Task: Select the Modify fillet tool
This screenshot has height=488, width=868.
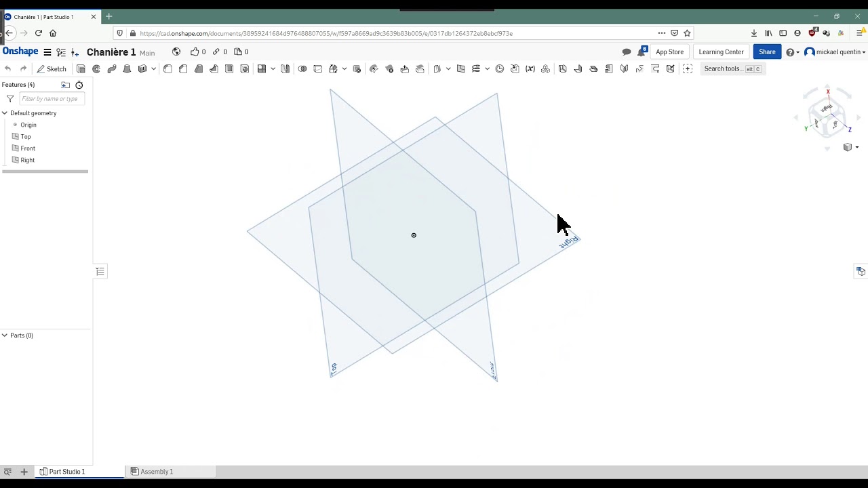Action: (x=374, y=68)
